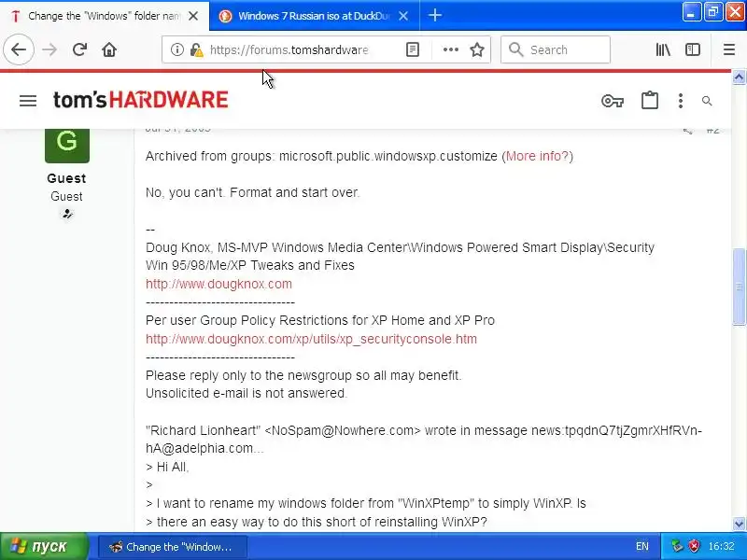The height and width of the screenshot is (560, 747).
Task: Click the Firefox icon in taskbar button
Action: (116, 547)
